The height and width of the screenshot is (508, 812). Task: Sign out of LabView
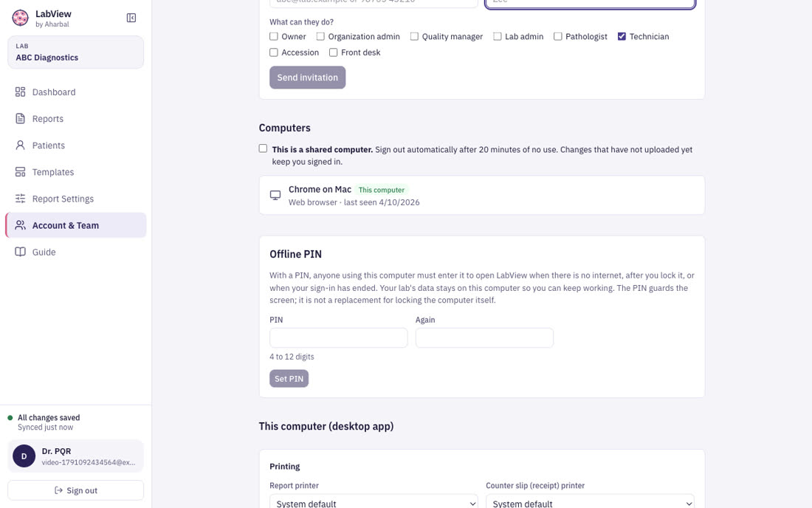pos(75,490)
